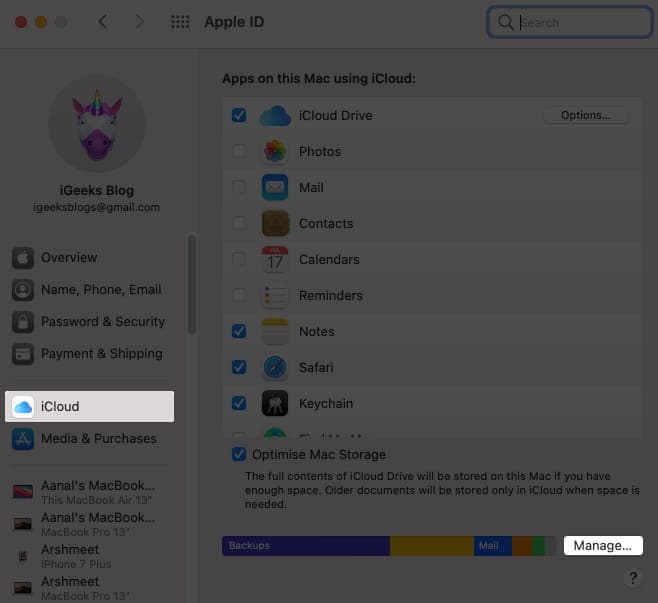
Task: Click the Apple ID window title
Action: click(x=234, y=22)
